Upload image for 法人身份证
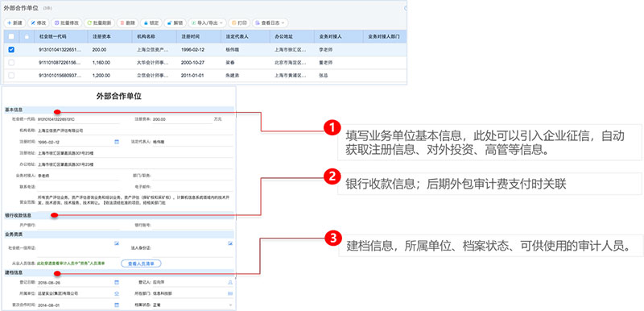The height and width of the screenshot is (311, 644). 230,243
